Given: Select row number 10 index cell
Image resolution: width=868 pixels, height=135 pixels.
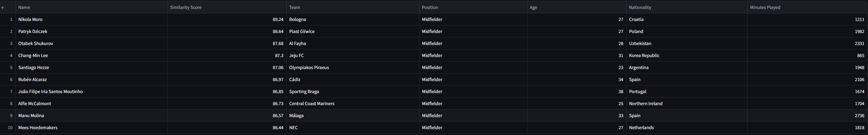Looking at the screenshot, I should click(x=8, y=127).
